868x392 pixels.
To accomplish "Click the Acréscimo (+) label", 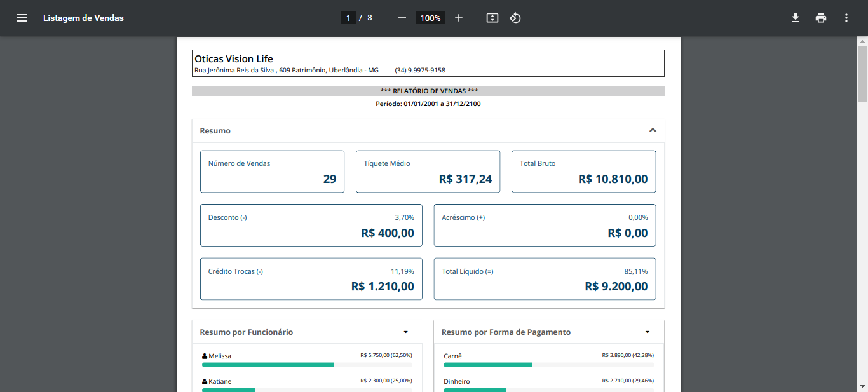I will 463,217.
